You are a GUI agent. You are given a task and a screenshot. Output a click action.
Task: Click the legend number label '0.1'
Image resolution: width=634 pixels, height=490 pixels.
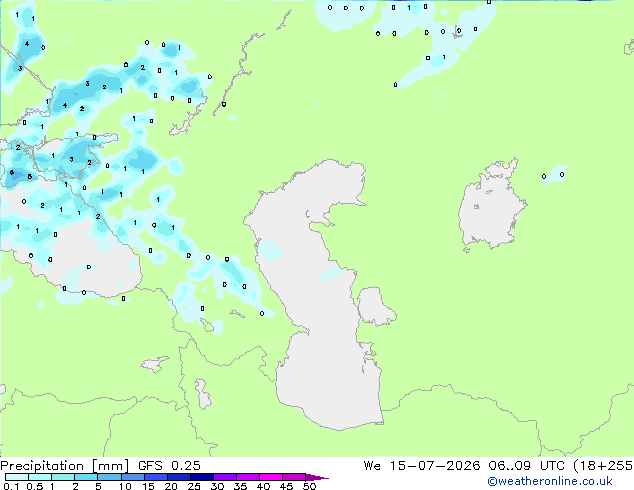tap(11, 486)
